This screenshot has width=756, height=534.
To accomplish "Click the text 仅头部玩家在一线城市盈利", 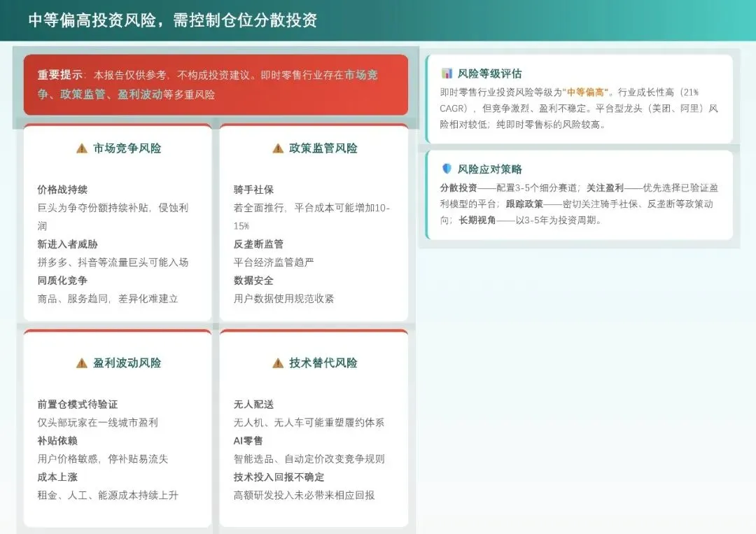I will click(x=98, y=423).
